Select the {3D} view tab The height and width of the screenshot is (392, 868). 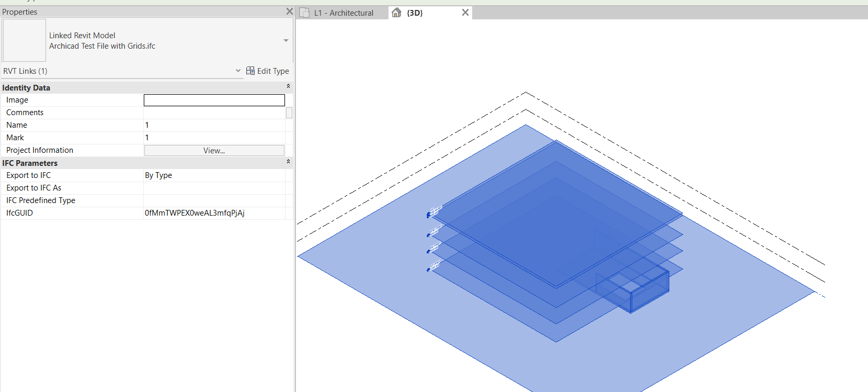click(415, 13)
